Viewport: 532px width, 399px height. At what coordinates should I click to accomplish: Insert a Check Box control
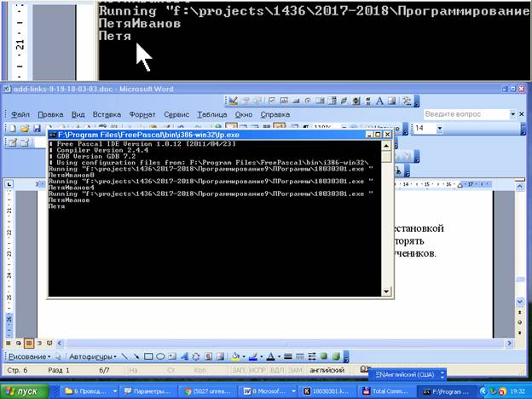[272, 101]
